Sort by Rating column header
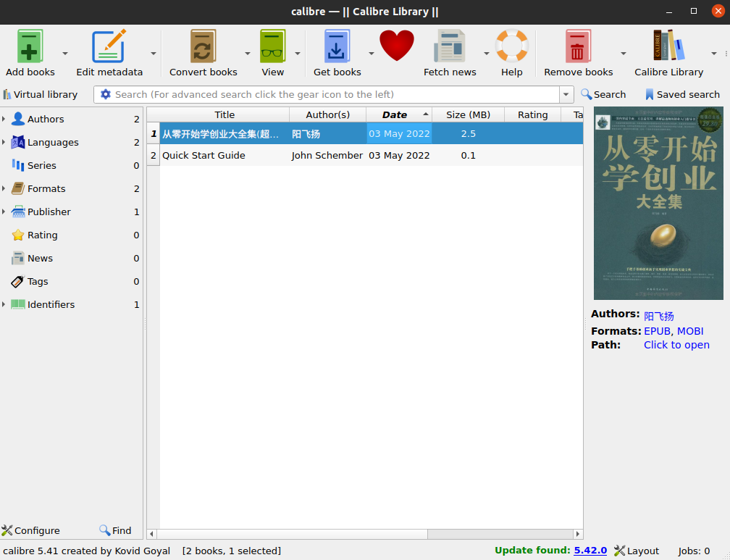This screenshot has height=560, width=730. (x=532, y=114)
